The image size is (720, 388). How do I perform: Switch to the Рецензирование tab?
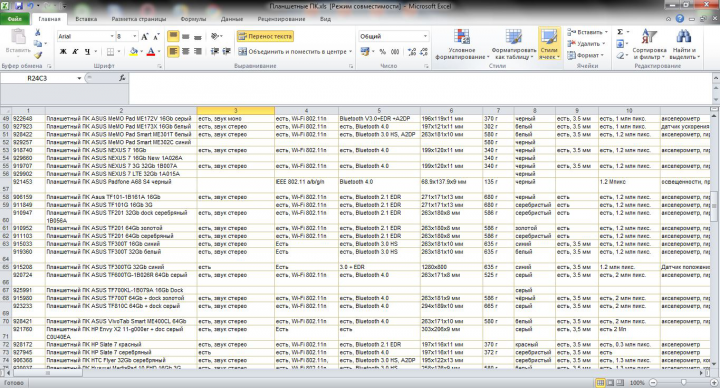tap(281, 19)
